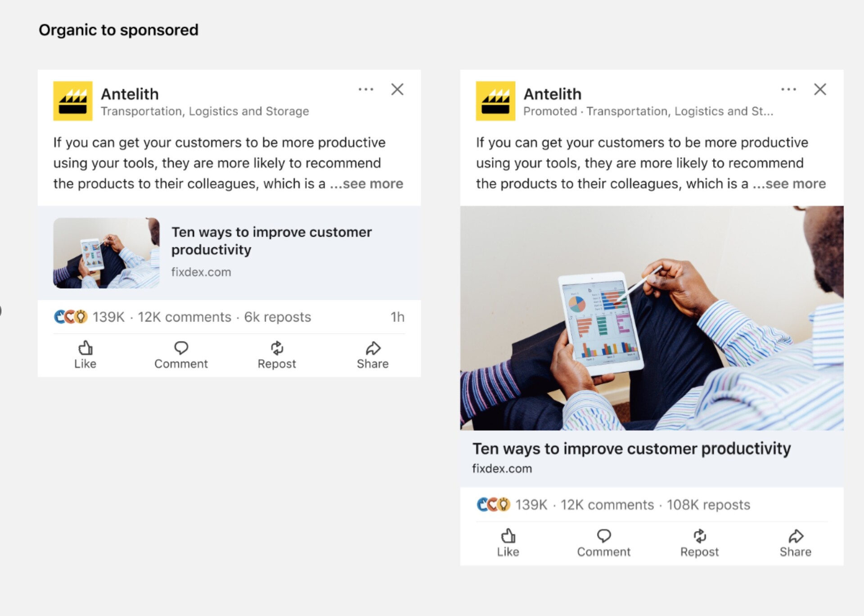Dismiss the sponsored post with the X
This screenshot has width=864, height=616.
[821, 90]
